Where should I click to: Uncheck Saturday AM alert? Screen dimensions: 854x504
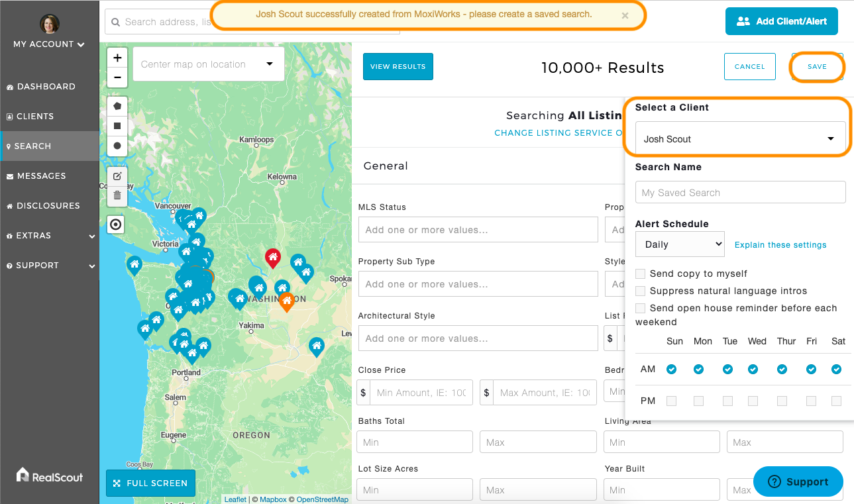[x=836, y=369]
